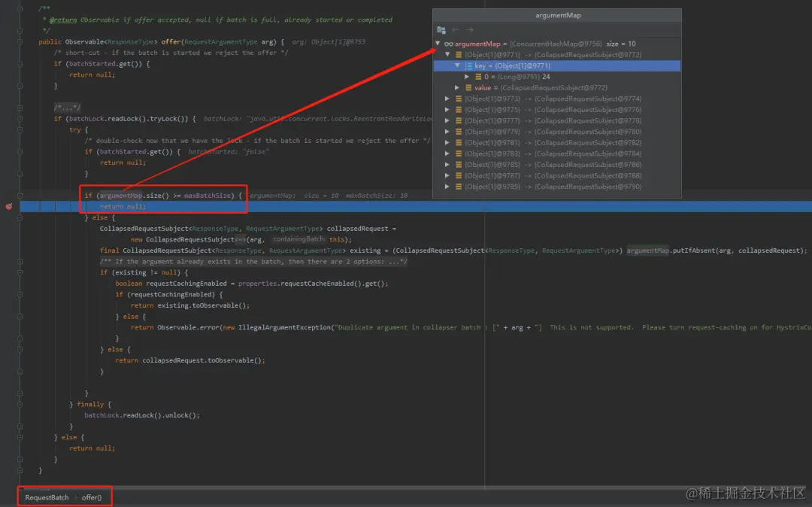Click the glasses watch icon beside argumentMap
Viewport: 812px width, 507px height.
coord(448,44)
